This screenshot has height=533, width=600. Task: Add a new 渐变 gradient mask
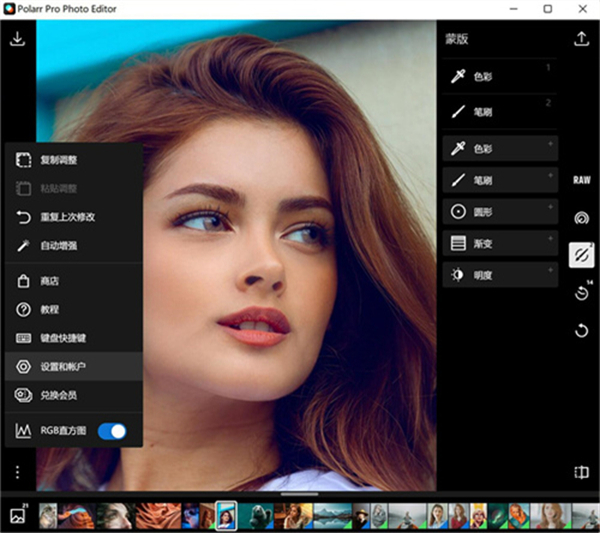coord(500,243)
